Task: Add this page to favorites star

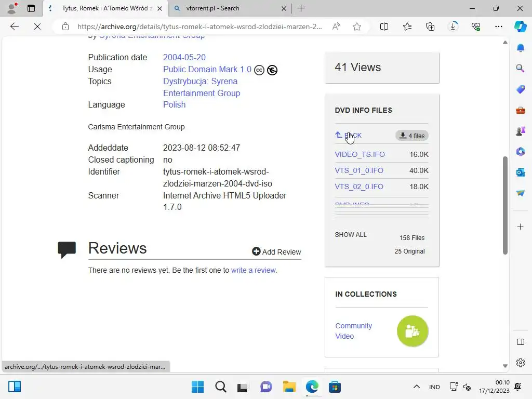Action: point(356,26)
